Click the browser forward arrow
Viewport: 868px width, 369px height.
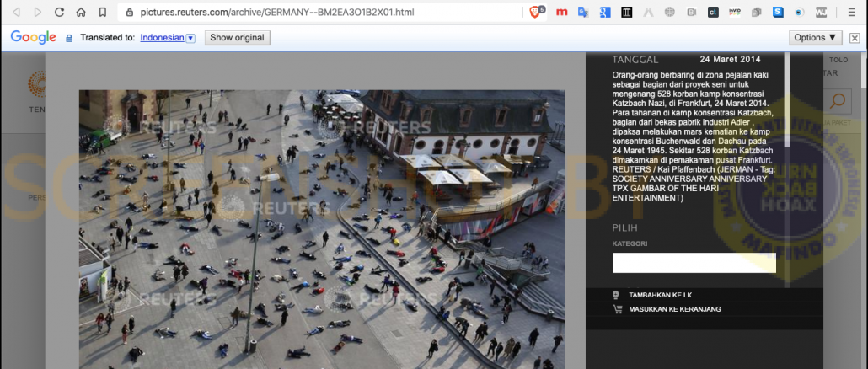(38, 12)
